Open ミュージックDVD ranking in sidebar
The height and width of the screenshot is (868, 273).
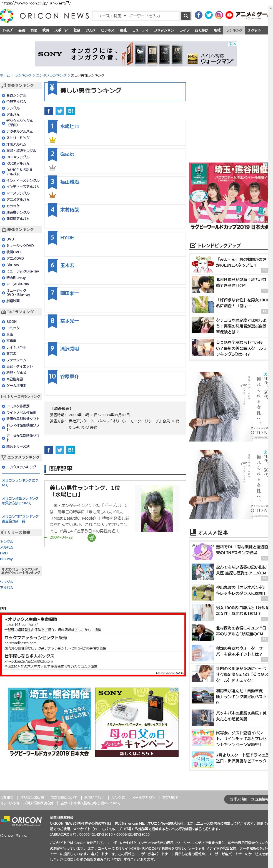(20, 246)
